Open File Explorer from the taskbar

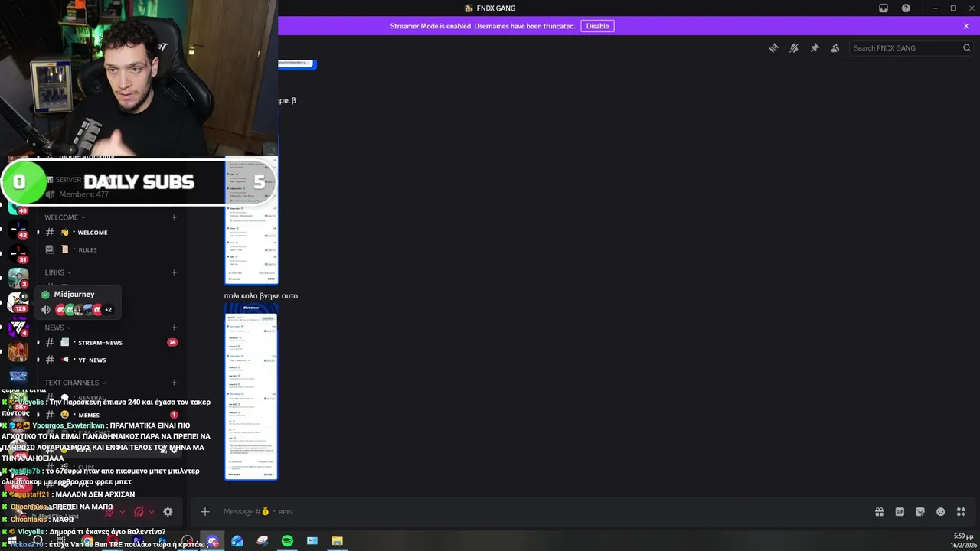(337, 541)
